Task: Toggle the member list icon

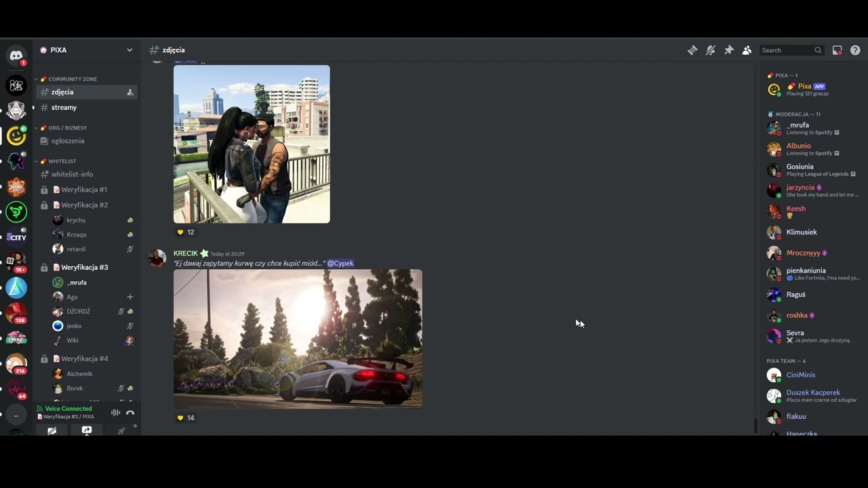Action: [x=747, y=50]
